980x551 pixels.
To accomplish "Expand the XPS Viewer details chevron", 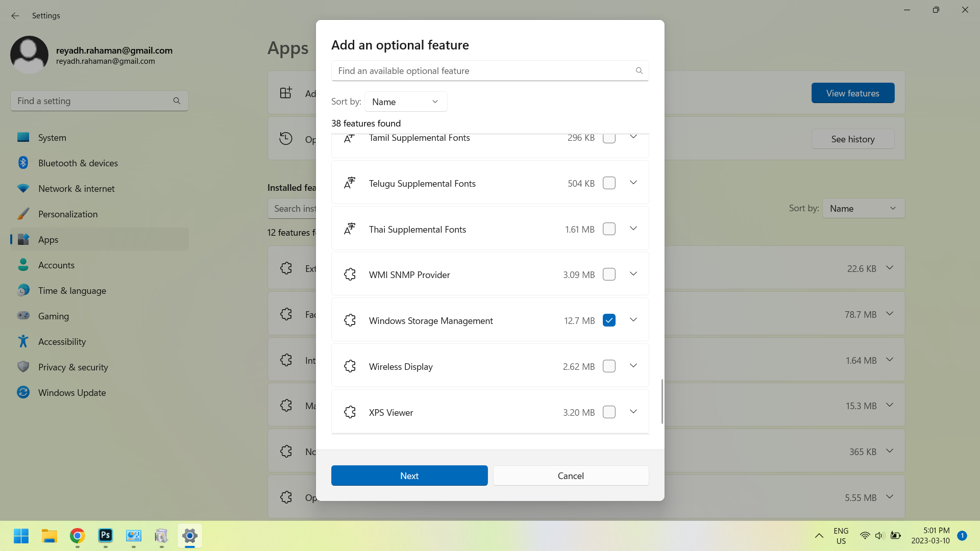I will coord(633,412).
